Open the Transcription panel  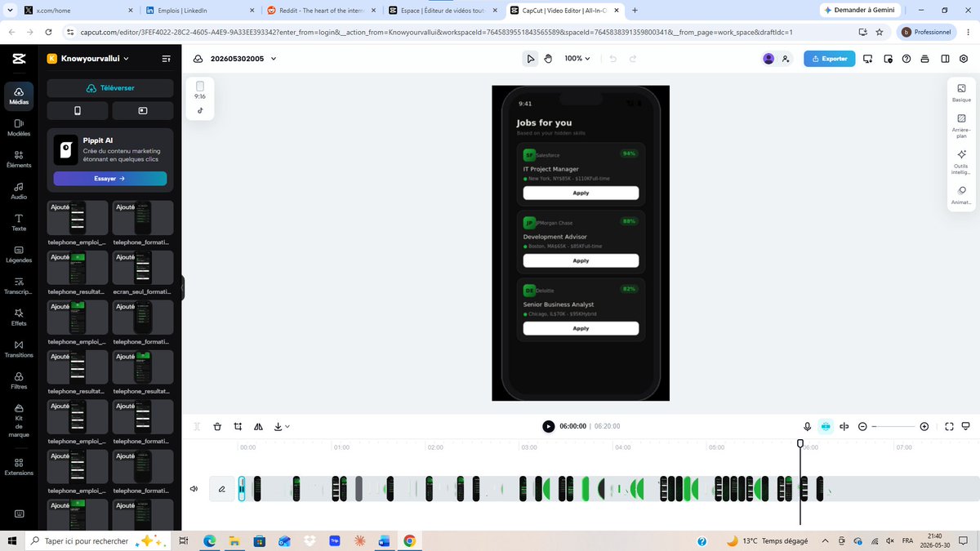[19, 285]
